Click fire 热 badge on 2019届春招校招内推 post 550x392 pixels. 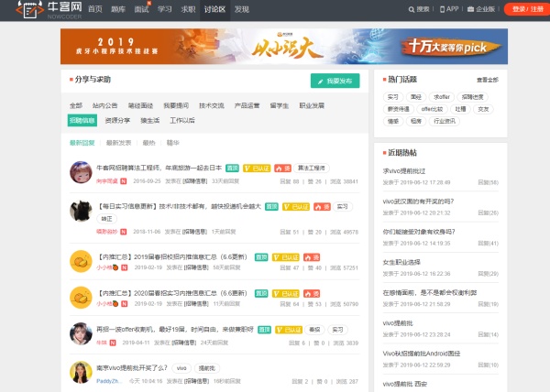click(x=312, y=257)
